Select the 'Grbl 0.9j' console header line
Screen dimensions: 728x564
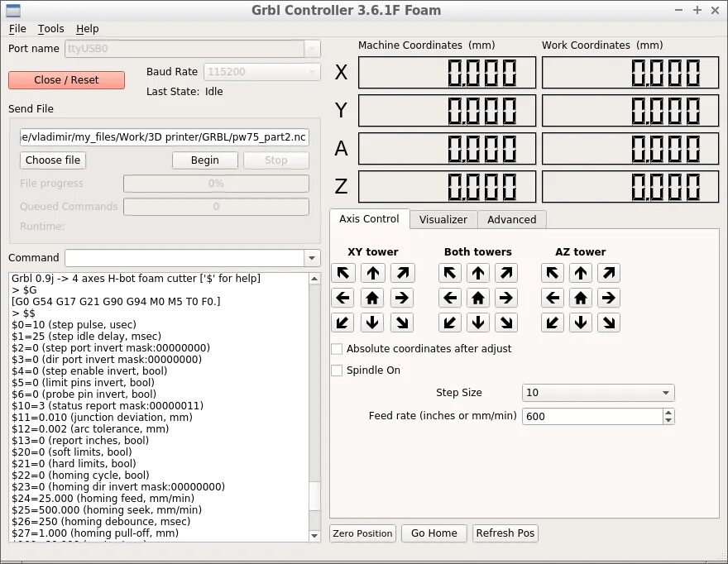click(136, 279)
